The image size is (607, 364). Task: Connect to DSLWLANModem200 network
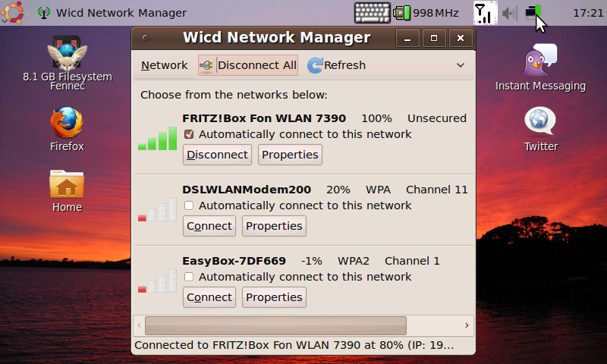[209, 226]
